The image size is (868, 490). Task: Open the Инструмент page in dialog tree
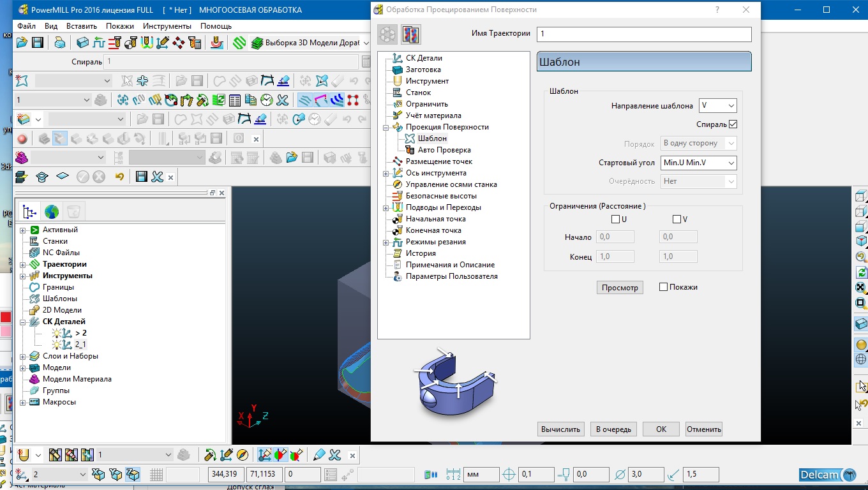coord(427,81)
